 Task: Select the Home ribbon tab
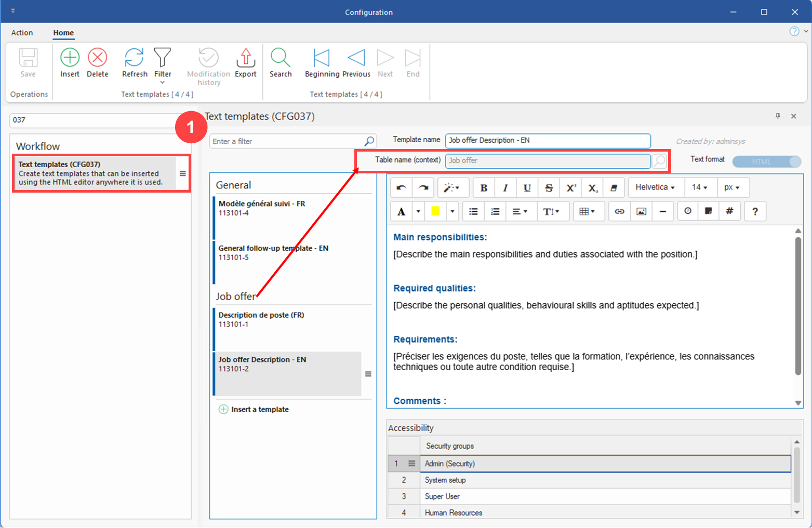pyautogui.click(x=63, y=33)
